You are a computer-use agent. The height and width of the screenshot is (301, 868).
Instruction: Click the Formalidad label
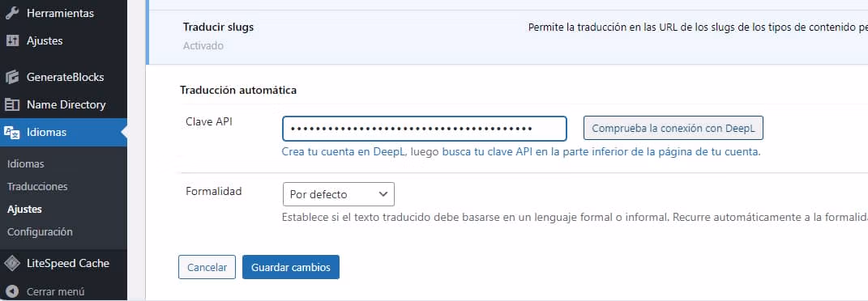coord(214,192)
